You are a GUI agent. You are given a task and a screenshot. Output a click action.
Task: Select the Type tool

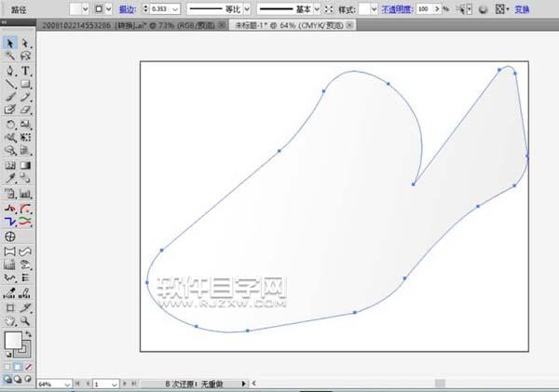point(25,70)
